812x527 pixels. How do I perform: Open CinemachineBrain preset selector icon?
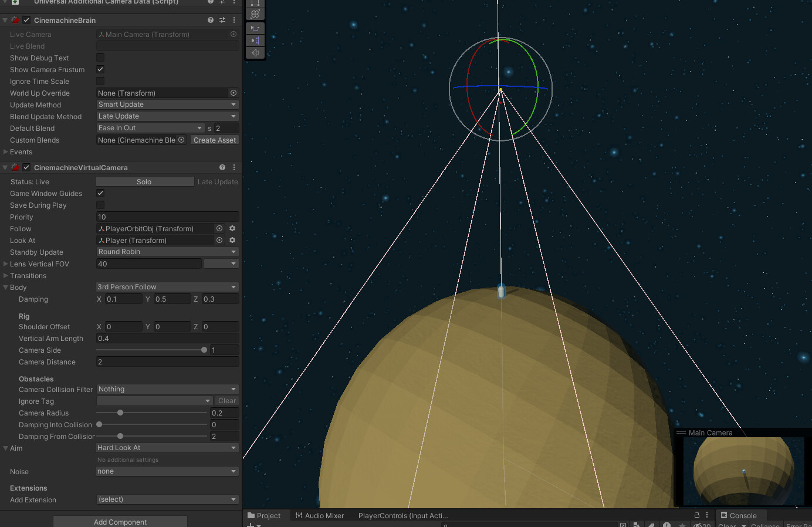click(x=222, y=20)
